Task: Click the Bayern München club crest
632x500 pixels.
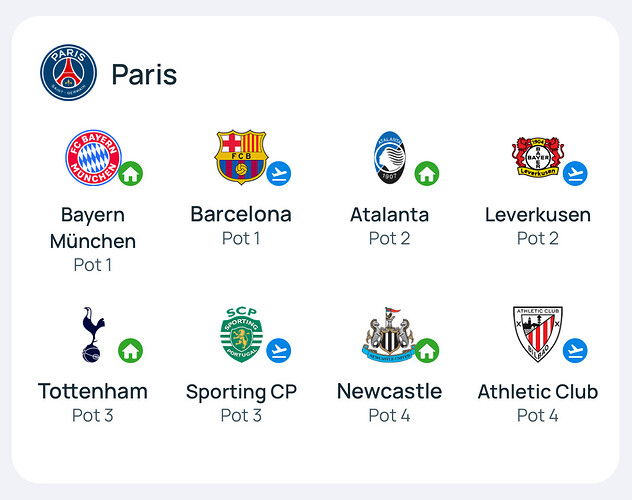Action: click(94, 158)
